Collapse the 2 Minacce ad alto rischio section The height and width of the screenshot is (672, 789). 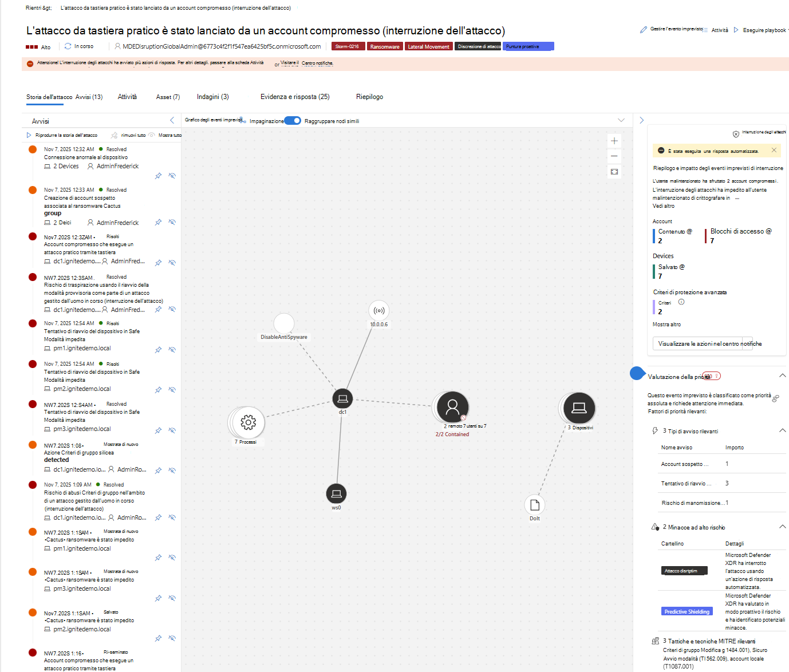click(x=782, y=527)
